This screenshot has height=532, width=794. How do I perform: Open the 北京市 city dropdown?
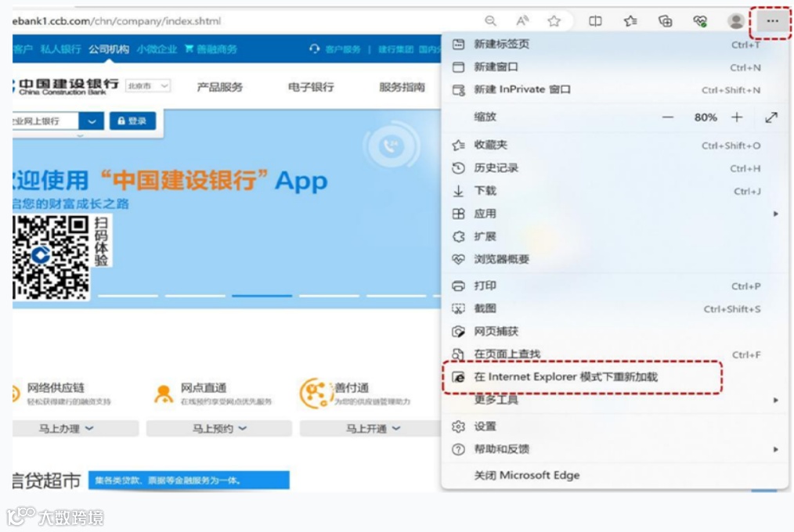[x=148, y=86]
